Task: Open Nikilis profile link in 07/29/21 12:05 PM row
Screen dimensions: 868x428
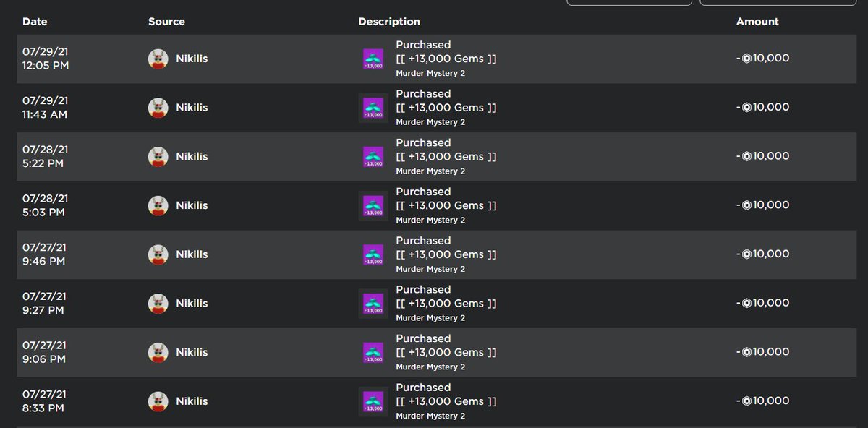Action: pyautogui.click(x=192, y=59)
